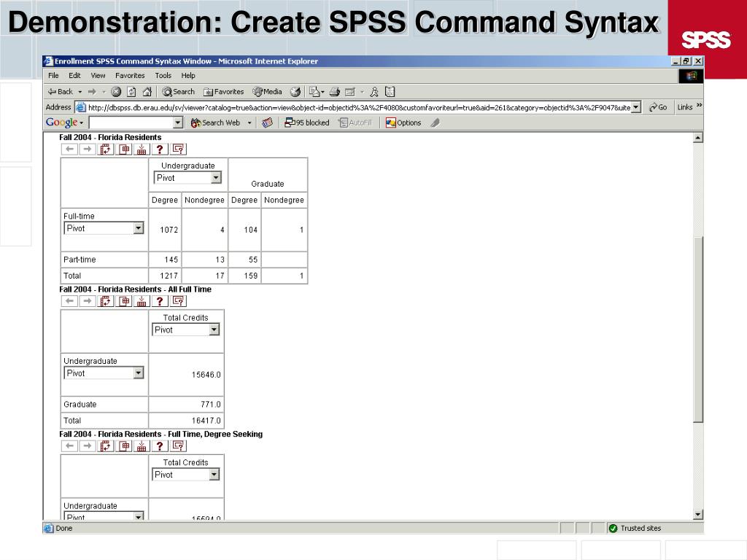
Task: Click the Trusted sites status bar indicator
Action: [x=635, y=528]
